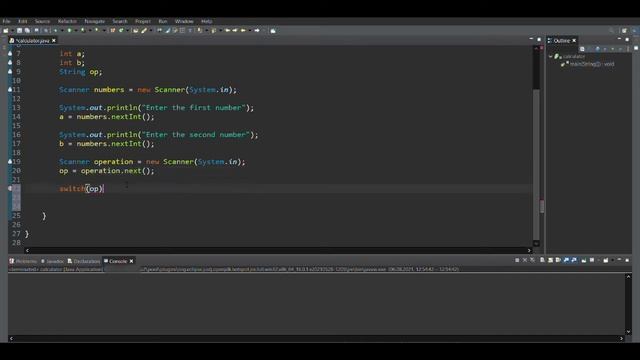Open the Run menu
Screen dimensions: 640x360
pyautogui.click(x=162, y=21)
